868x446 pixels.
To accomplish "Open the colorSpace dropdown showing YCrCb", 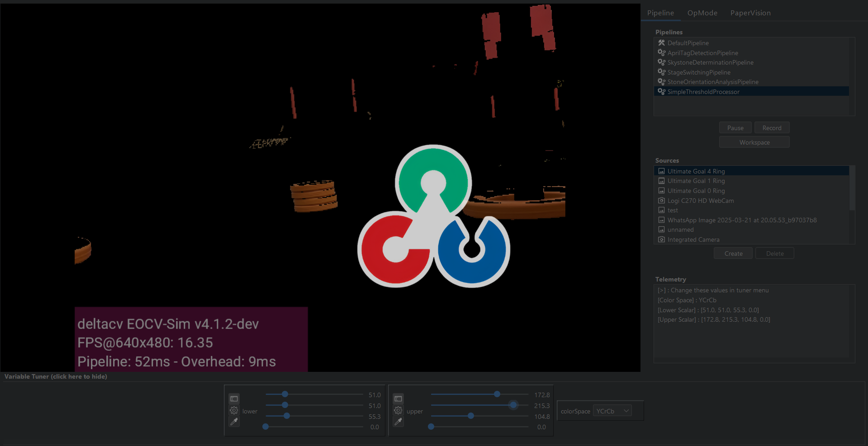I will (612, 411).
